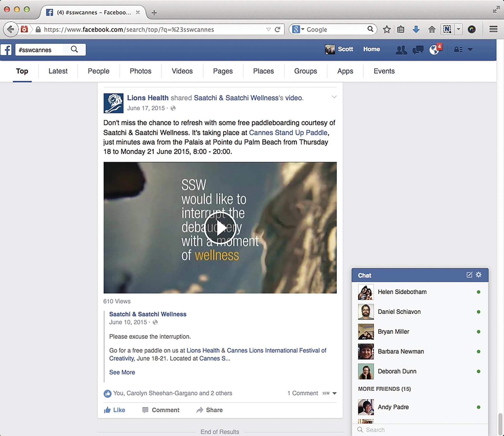Open chat with Andy Padre
Image resolution: width=504 pixels, height=436 pixels.
[x=420, y=407]
